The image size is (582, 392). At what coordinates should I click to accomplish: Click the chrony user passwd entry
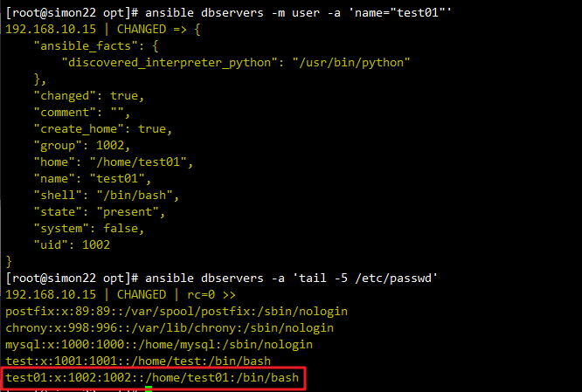(x=144, y=327)
